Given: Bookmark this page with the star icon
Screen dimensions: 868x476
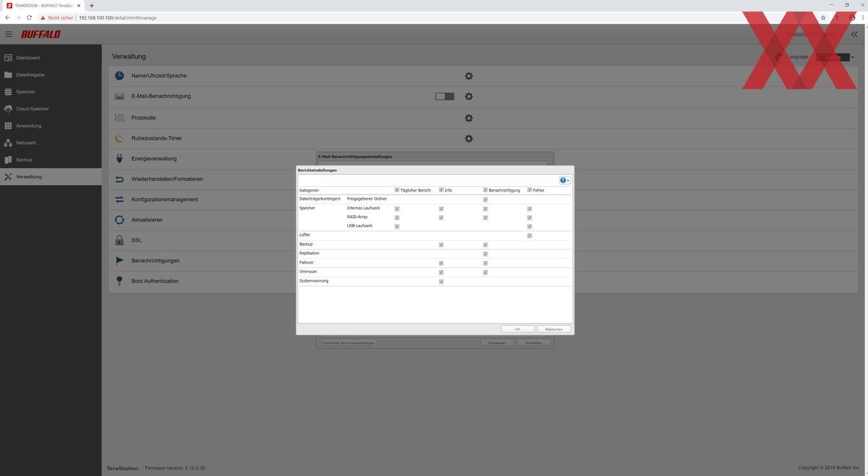Looking at the screenshot, I should [823, 18].
